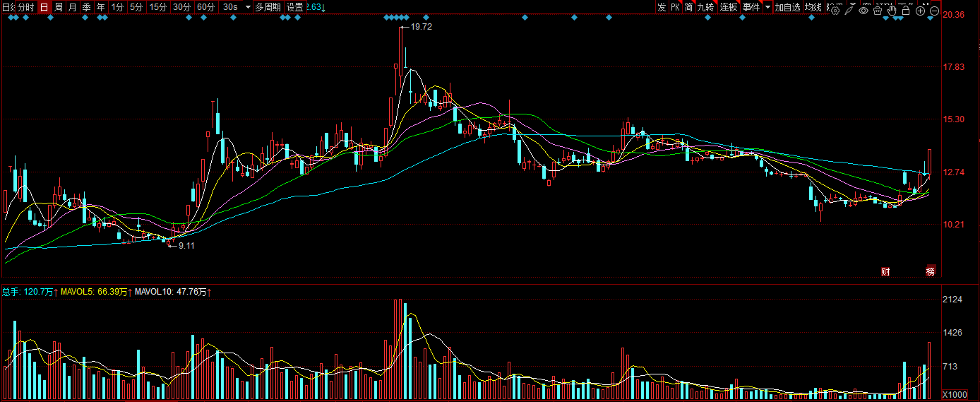Select the 周 weekly period tab

(x=59, y=7)
